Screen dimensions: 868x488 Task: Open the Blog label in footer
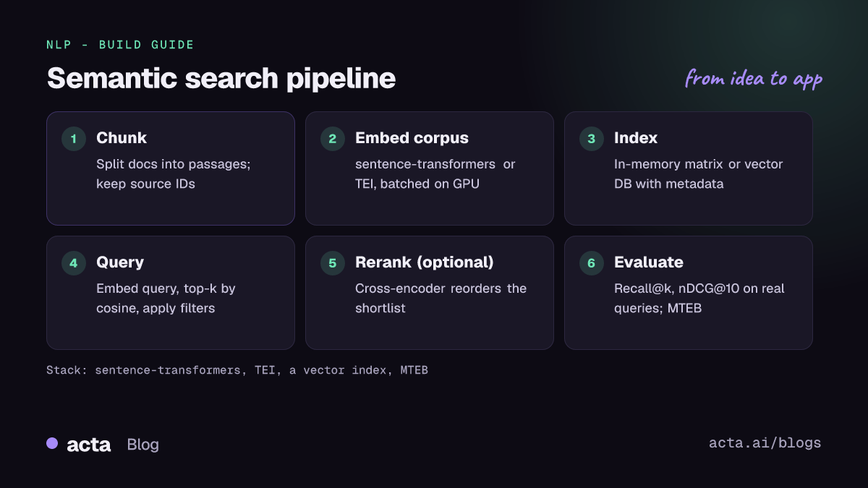click(142, 445)
